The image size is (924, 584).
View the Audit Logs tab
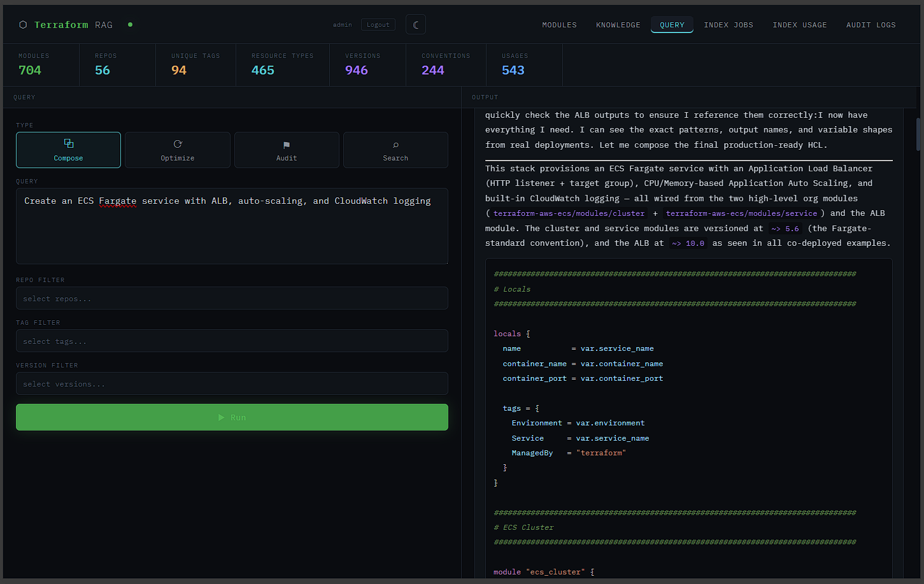pos(871,25)
